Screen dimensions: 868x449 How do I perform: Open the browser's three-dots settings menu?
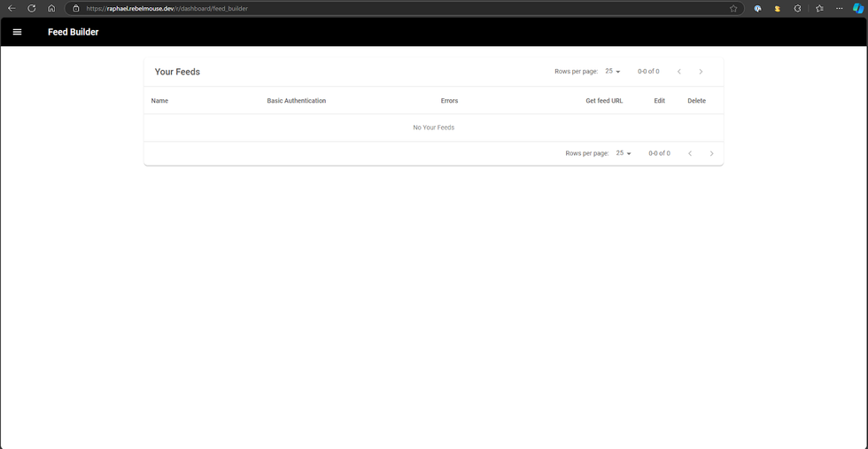click(839, 9)
